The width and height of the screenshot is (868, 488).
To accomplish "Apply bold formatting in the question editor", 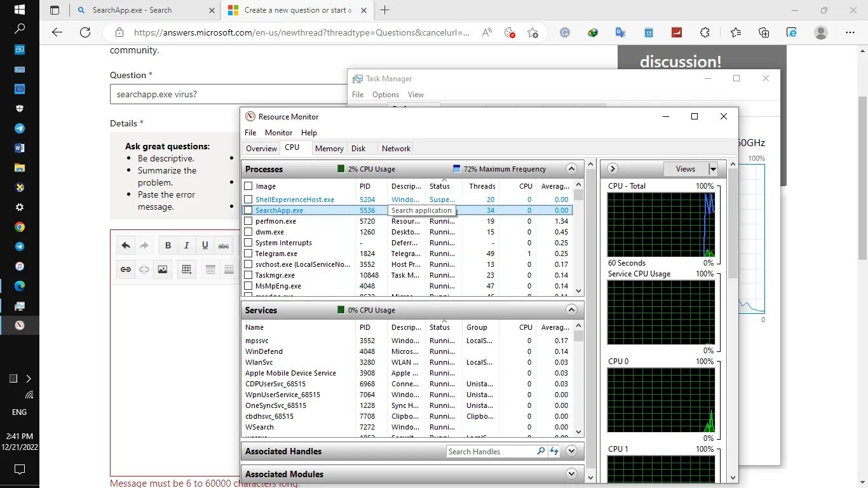I will click(x=168, y=245).
